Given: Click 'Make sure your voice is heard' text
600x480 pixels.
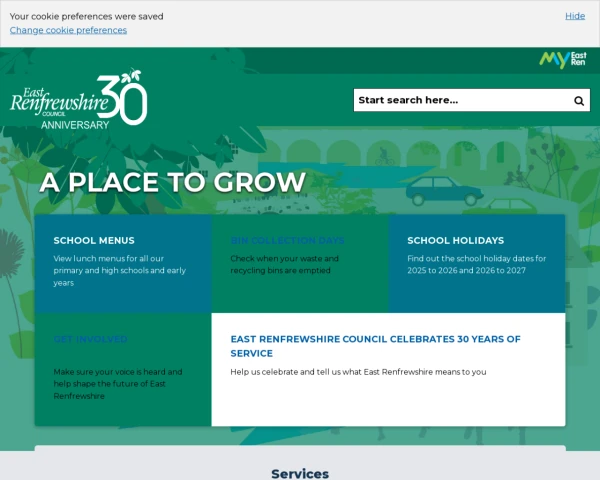Looking at the screenshot, I should click(118, 384).
